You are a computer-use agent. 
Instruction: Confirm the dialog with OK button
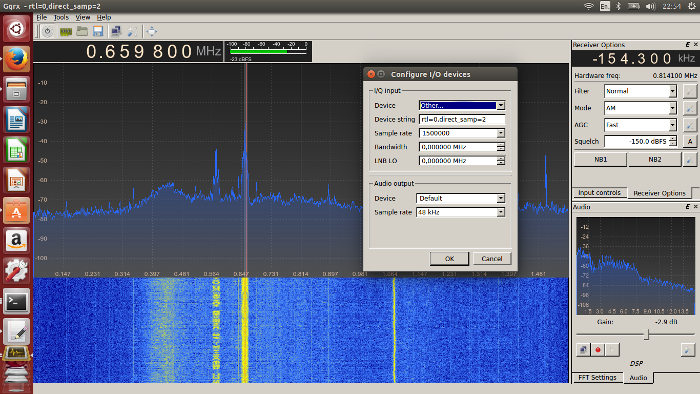click(x=449, y=258)
